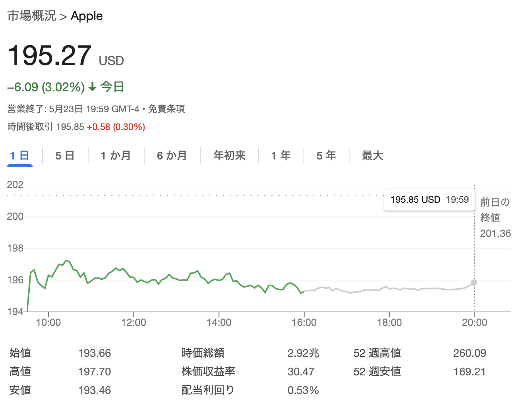Click the 202 y-axis label
The height and width of the screenshot is (411, 532).
pos(15,185)
